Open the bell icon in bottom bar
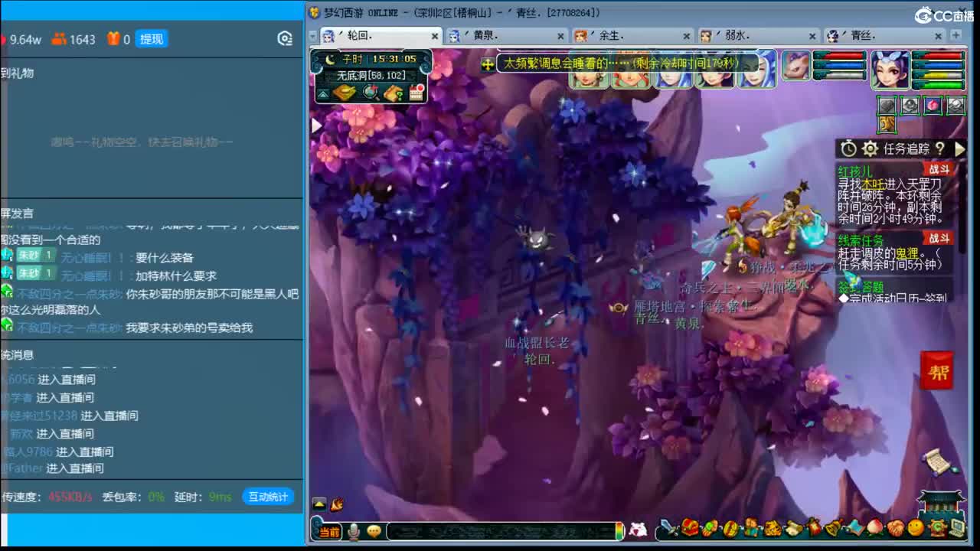The width and height of the screenshot is (980, 551). [x=833, y=528]
